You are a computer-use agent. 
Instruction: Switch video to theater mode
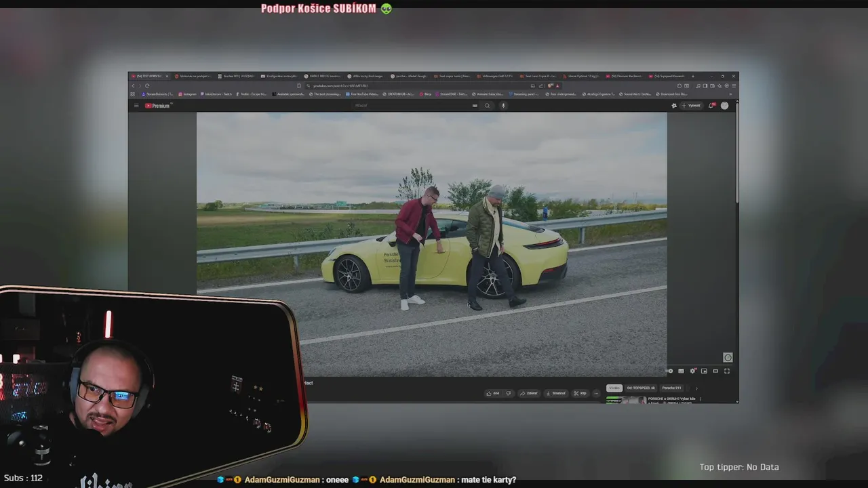(715, 371)
